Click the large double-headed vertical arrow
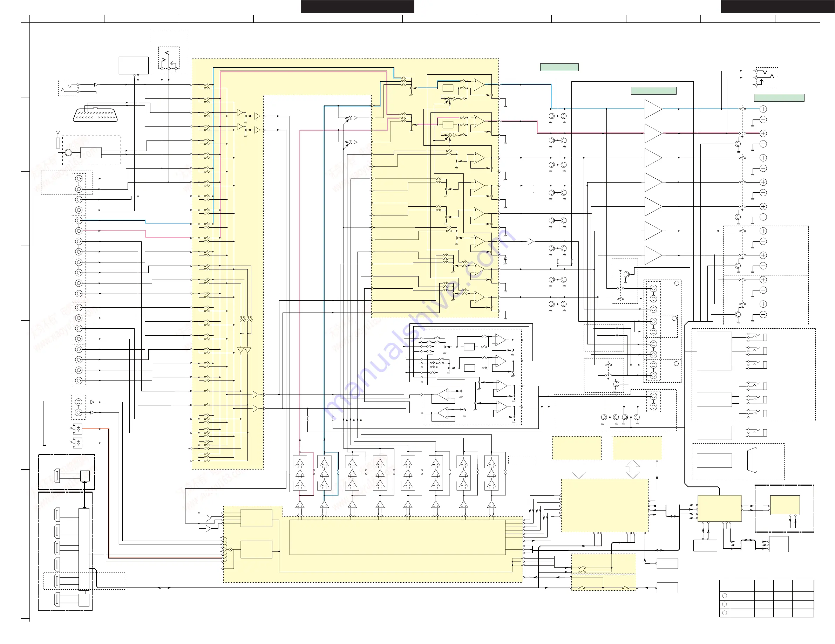This screenshot has width=835, height=644. tap(632, 470)
